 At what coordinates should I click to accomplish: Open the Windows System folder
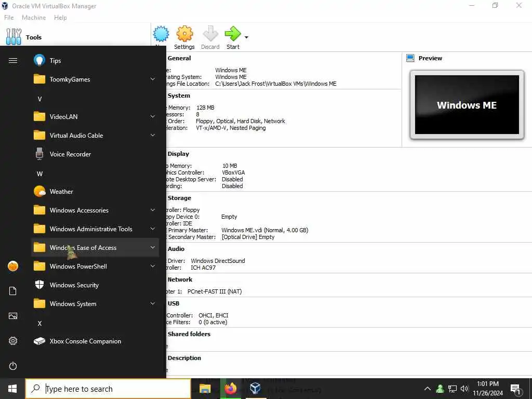click(95, 303)
